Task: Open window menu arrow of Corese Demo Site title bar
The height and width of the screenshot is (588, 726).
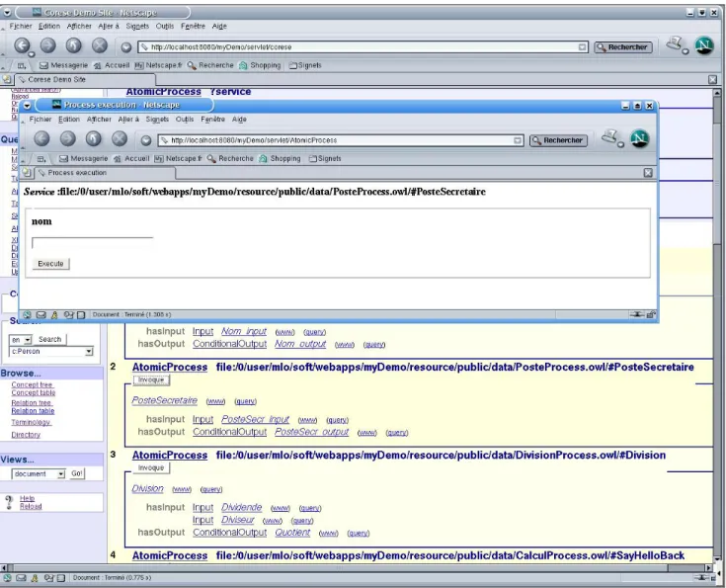Action: (x=8, y=13)
